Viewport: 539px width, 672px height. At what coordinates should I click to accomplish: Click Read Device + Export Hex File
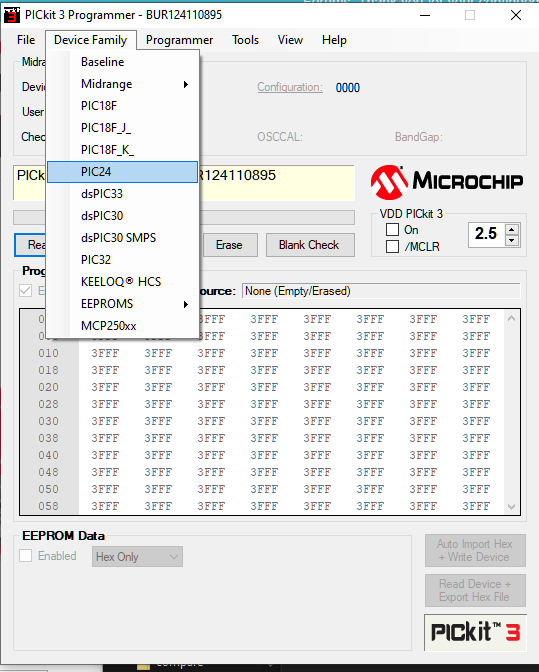(x=475, y=591)
